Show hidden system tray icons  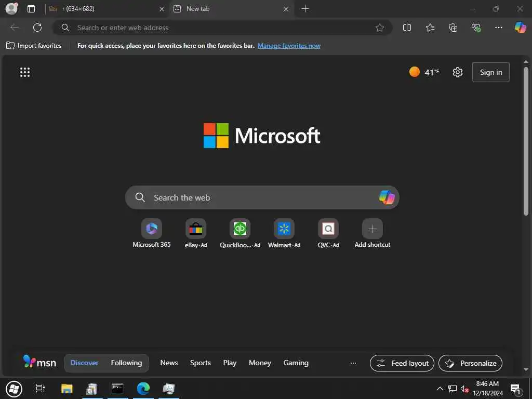pos(440,389)
